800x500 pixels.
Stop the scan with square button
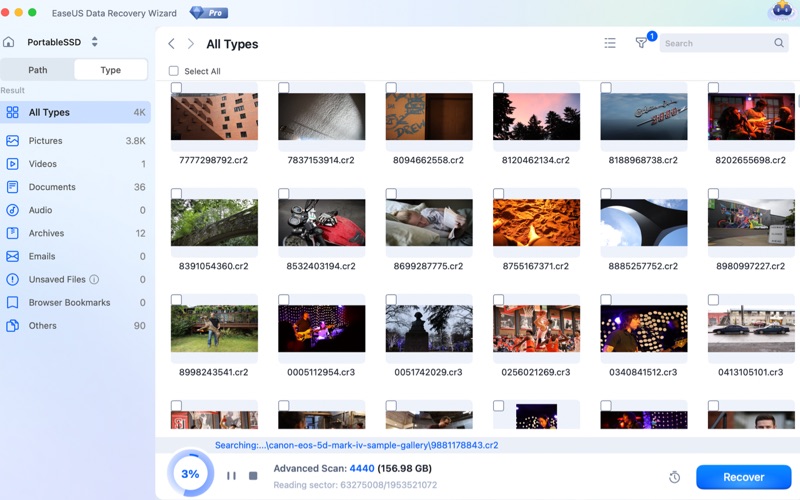[253, 476]
